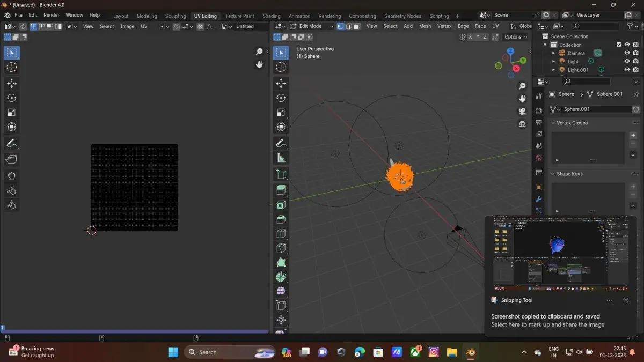This screenshot has height=362, width=644.
Task: Expand Camera in outliner
Action: pyautogui.click(x=553, y=53)
